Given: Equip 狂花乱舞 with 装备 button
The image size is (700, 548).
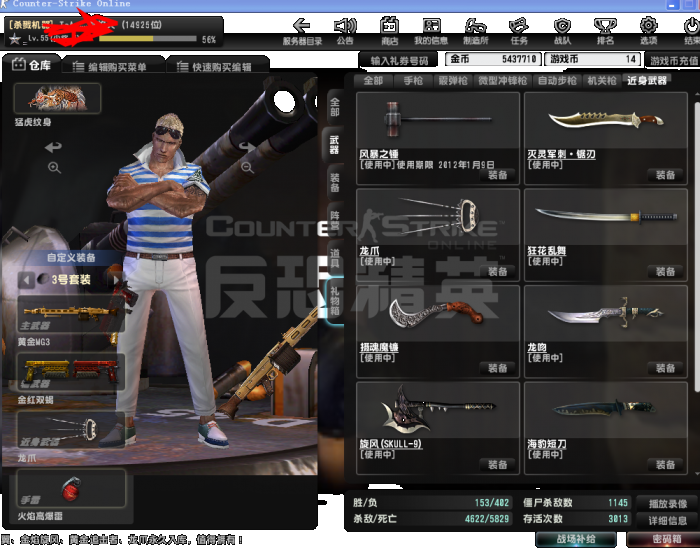Looking at the screenshot, I should [665, 271].
